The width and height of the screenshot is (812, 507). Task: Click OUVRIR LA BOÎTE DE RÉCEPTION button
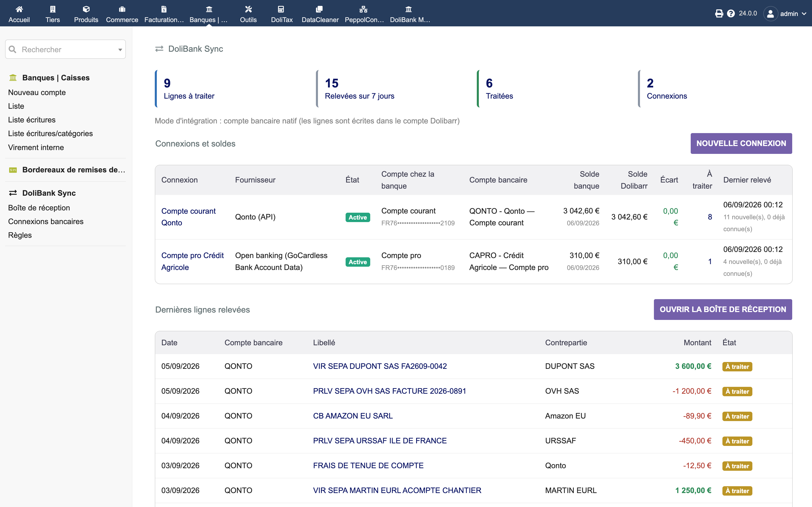(723, 310)
